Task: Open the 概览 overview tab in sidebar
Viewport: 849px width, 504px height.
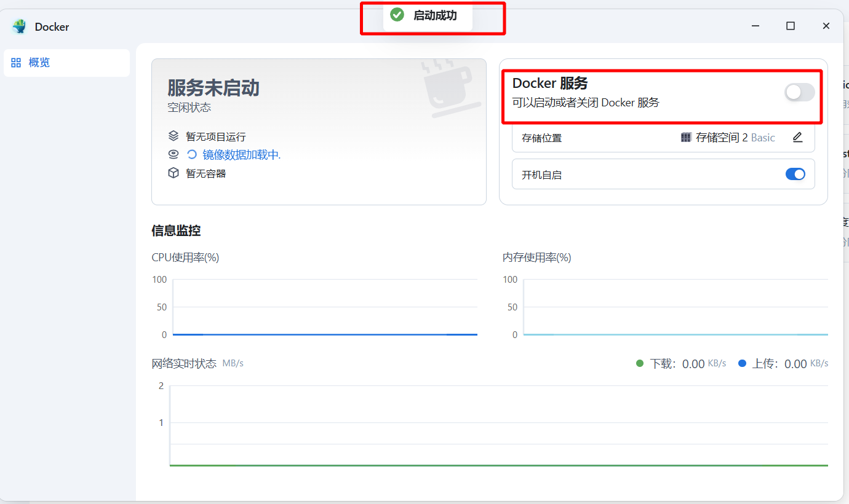Action: coord(66,63)
